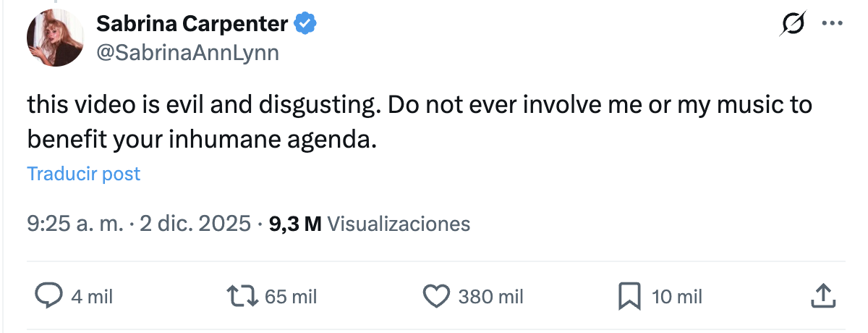Toggle the bookmark icon to save post

629,296
